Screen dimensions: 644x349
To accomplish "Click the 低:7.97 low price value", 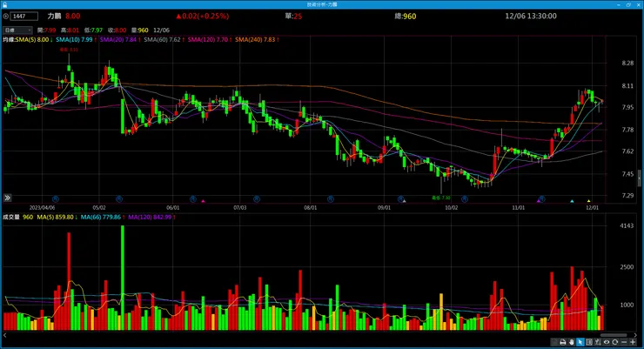I will pos(93,30).
